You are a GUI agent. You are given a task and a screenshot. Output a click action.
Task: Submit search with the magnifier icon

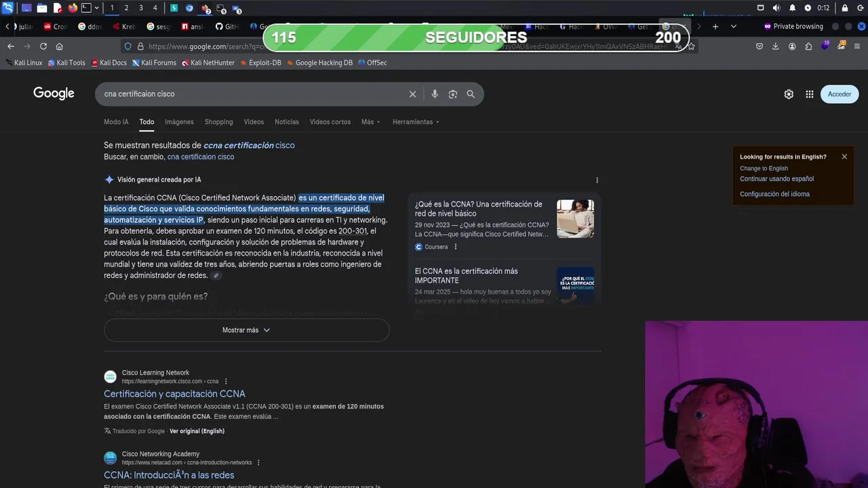471,94
